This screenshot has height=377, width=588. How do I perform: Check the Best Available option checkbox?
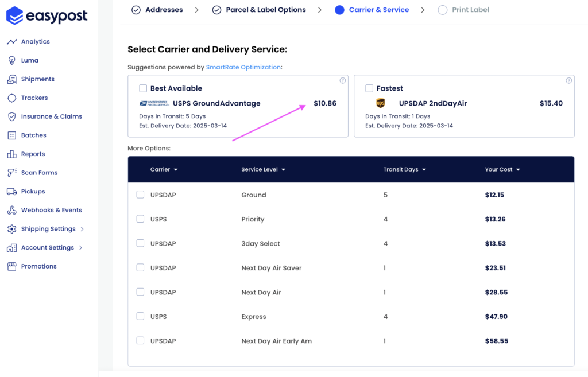[143, 88]
